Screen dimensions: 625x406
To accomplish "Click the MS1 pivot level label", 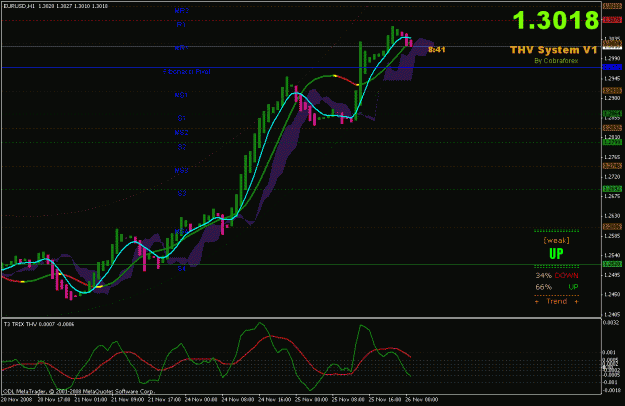I will [181, 95].
